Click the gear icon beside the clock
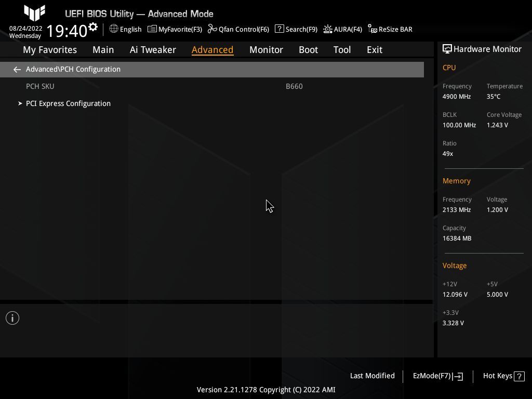The image size is (532, 399). click(93, 27)
